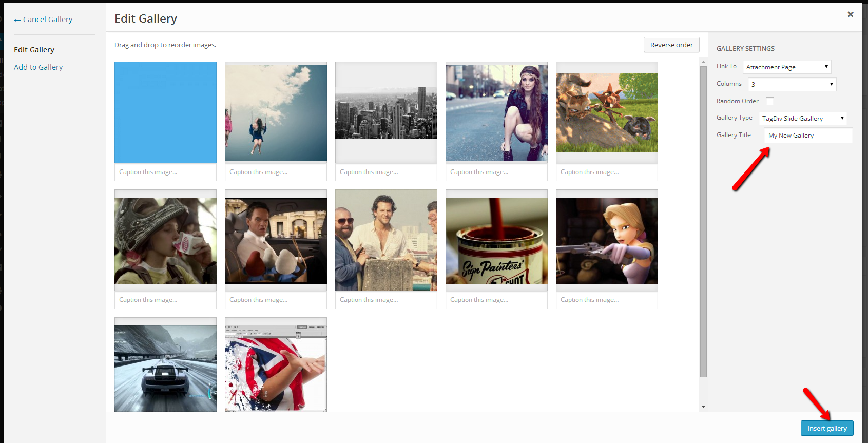868x443 pixels.
Task: Select the Sign Painters paint can thumbnail
Action: point(496,240)
